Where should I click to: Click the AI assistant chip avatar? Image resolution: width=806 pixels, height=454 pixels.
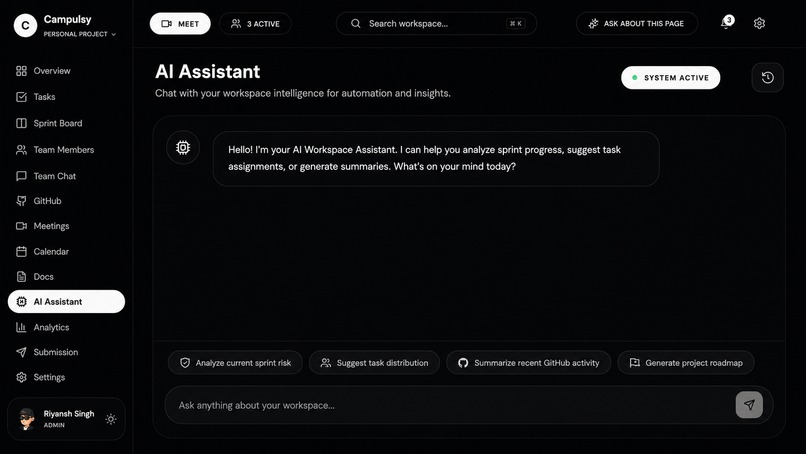(x=183, y=148)
